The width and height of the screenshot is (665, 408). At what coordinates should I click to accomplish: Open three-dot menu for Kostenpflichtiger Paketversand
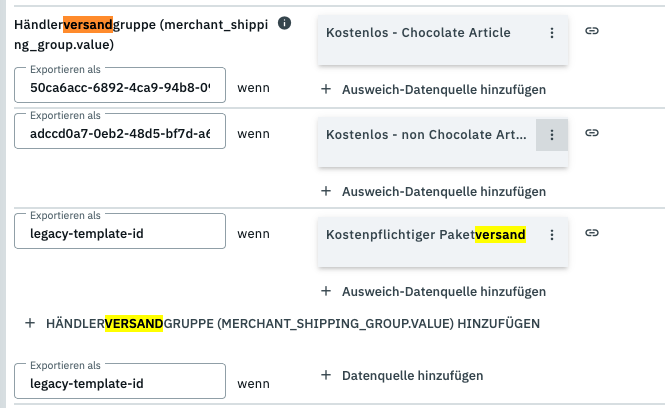tap(552, 235)
